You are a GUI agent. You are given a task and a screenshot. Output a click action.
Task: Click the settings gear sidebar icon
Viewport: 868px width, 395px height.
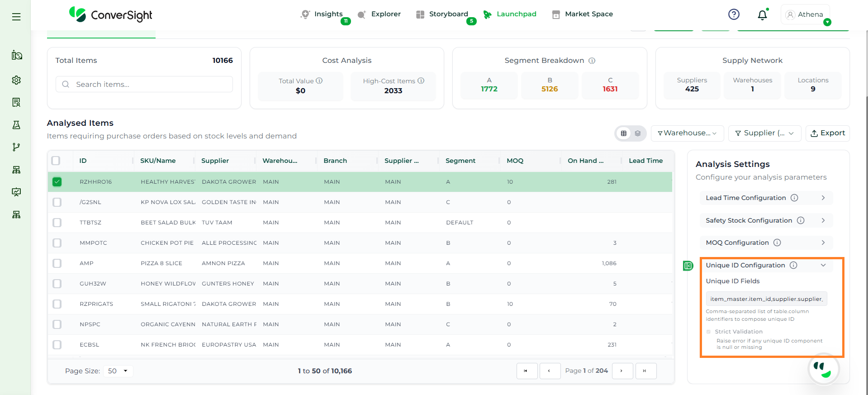16,80
